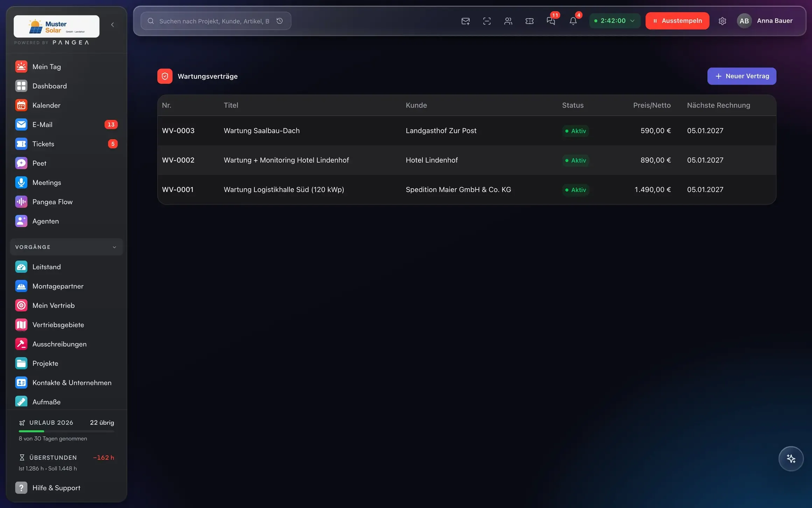
Task: Open Tickets sidebar entry
Action: pos(66,144)
